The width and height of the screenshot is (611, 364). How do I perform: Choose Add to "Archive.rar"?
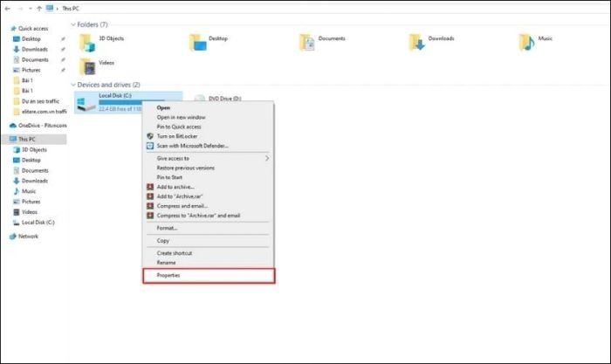tap(208, 196)
